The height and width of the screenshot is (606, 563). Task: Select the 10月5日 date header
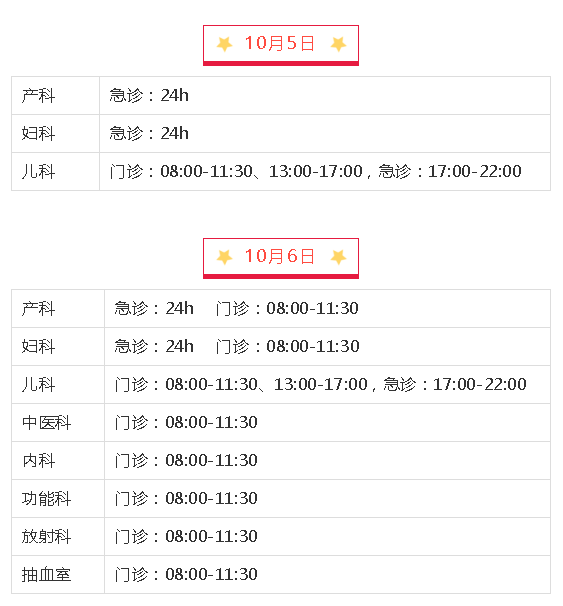pyautogui.click(x=281, y=45)
